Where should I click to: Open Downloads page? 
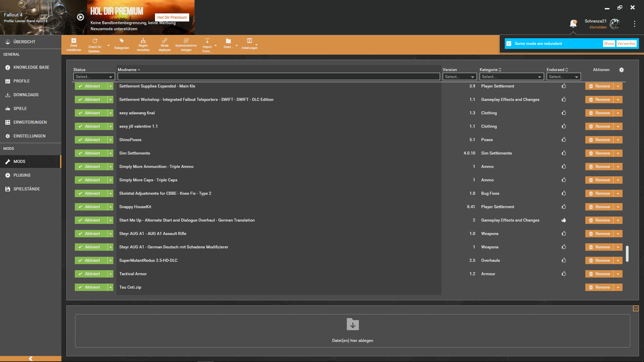coord(31,95)
